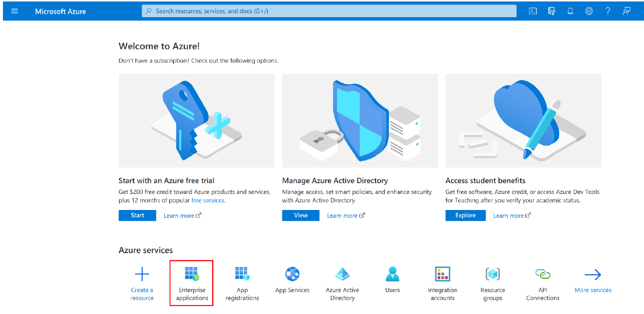
Task: Click the Manage Azure Active Directory heading
Action: pos(335,181)
